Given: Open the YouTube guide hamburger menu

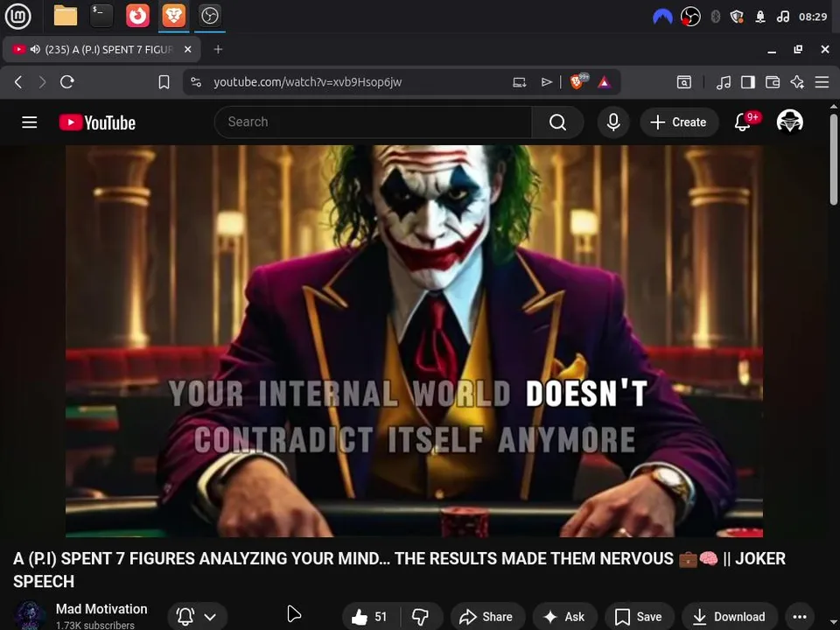Looking at the screenshot, I should (x=30, y=122).
